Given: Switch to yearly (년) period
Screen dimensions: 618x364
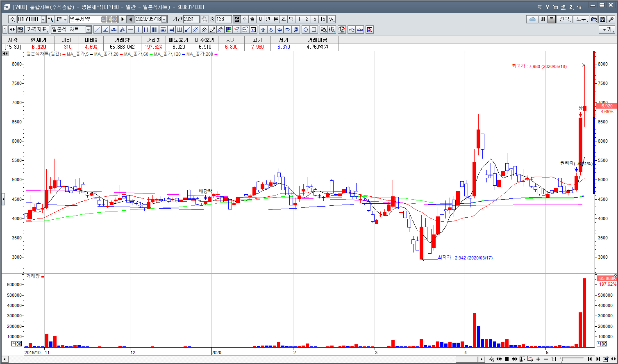Looking at the screenshot, I should click(268, 19).
